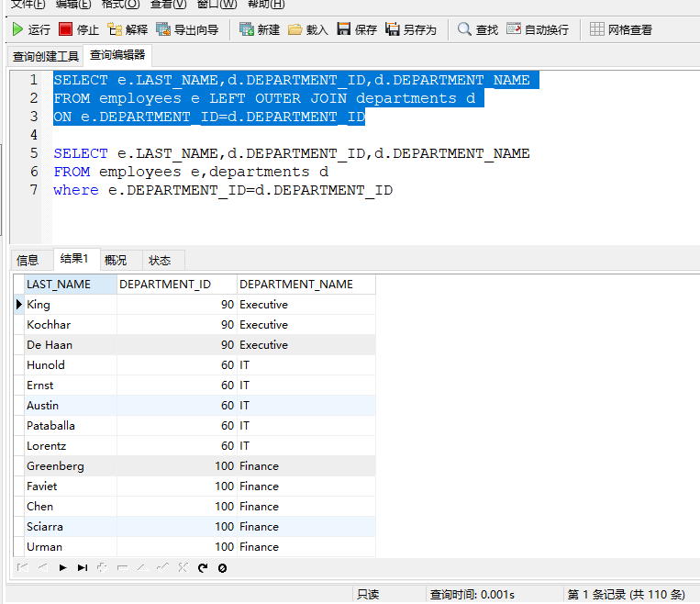
Task: Sort by LAST_NAME column header
Action: (71, 285)
